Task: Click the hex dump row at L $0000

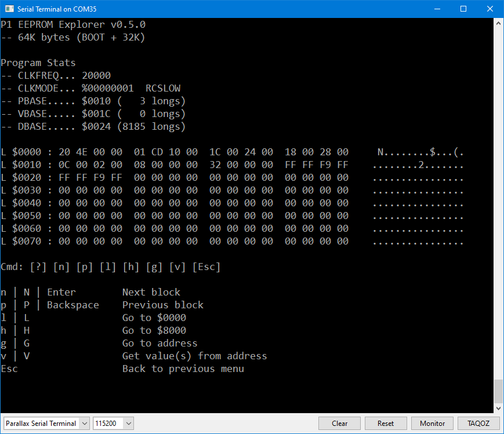Action: pos(174,152)
